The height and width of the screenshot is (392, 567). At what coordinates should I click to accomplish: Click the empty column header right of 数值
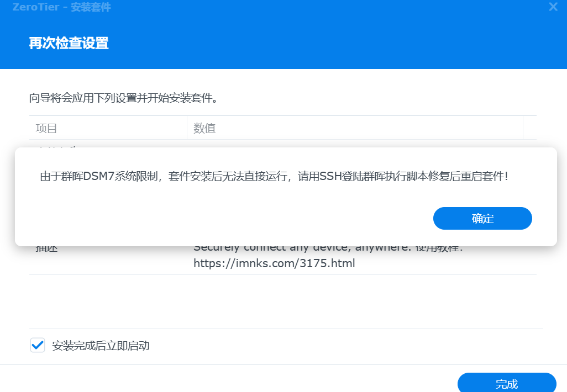529,128
